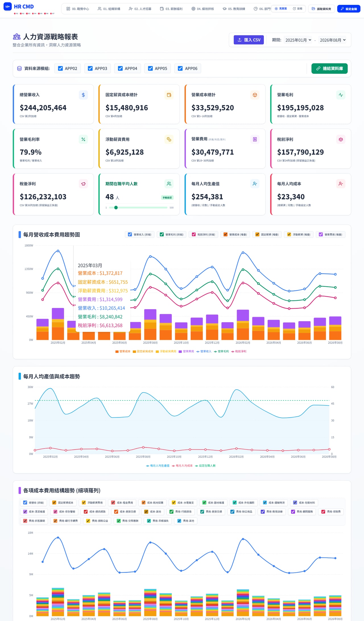Click the box icon on 營業成本總計 card

click(255, 95)
